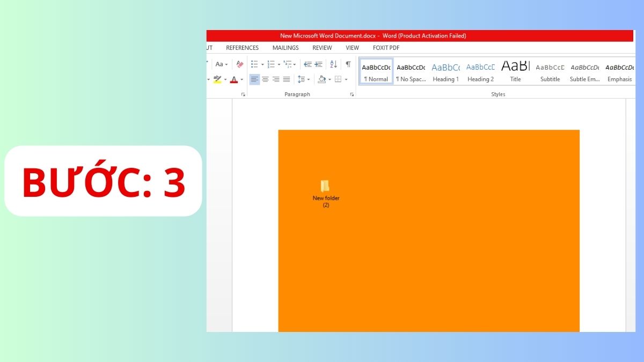Apply paragraph shading with the paint bucket
The image size is (644, 362).
[x=321, y=79]
